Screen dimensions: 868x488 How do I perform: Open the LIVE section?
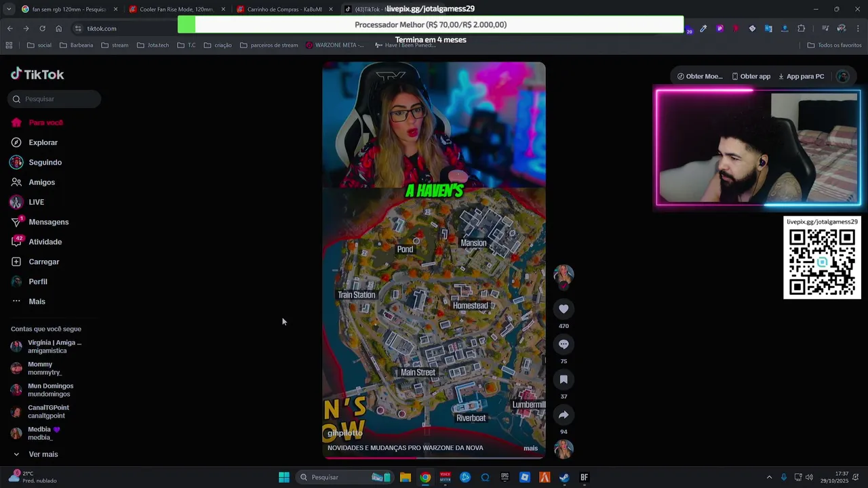tap(28, 202)
